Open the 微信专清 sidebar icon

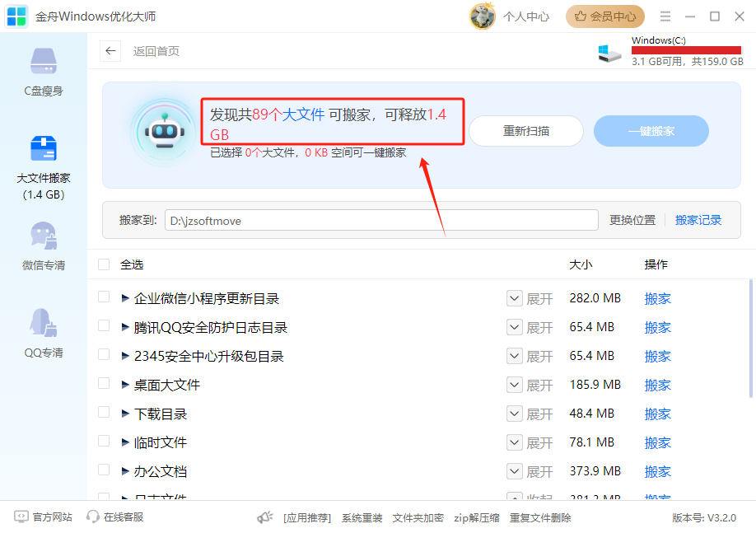click(x=44, y=236)
